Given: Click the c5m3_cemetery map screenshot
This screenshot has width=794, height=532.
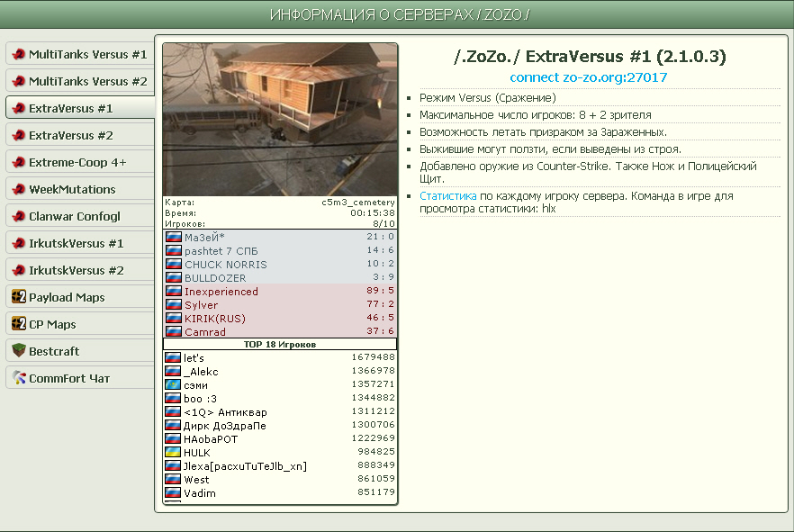Looking at the screenshot, I should click(x=280, y=119).
